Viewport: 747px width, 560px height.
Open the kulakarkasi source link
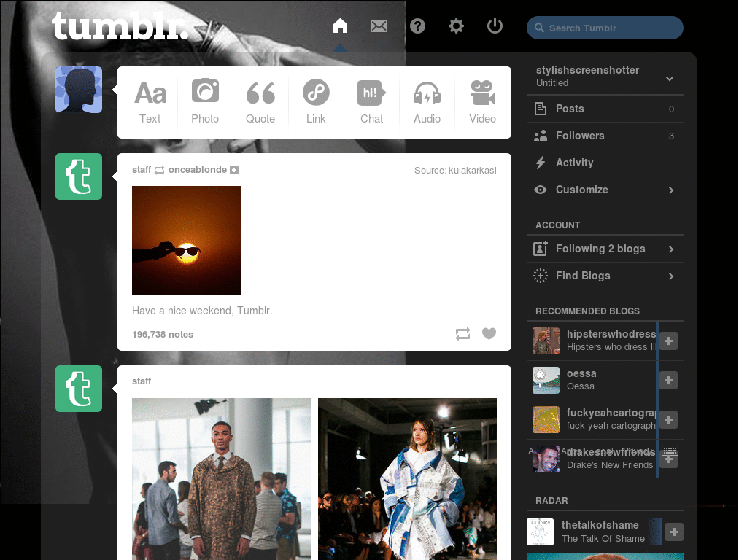(x=472, y=171)
